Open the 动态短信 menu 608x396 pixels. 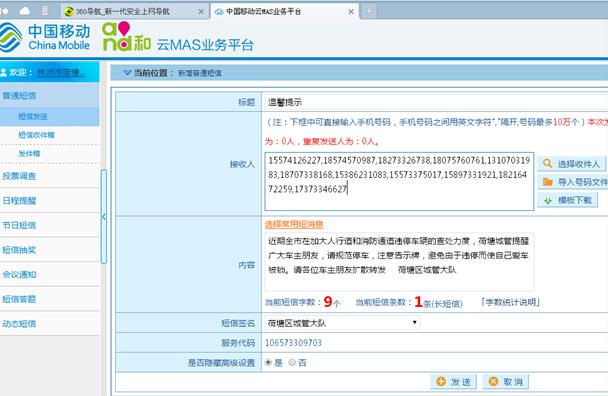point(50,323)
